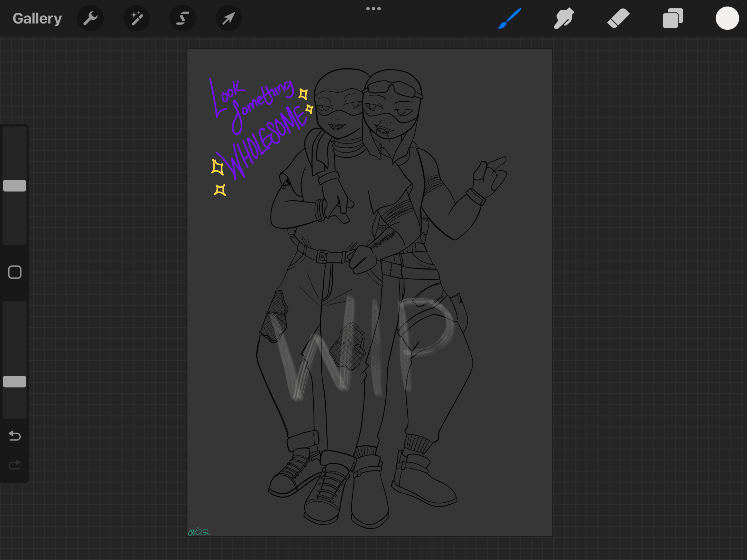Open the white active color swatch
This screenshot has width=747, height=560.
tap(727, 18)
